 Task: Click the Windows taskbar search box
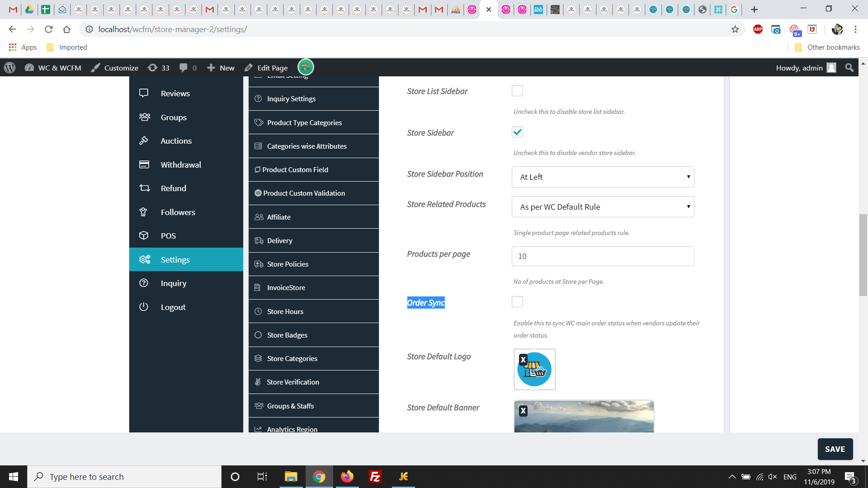click(x=124, y=477)
